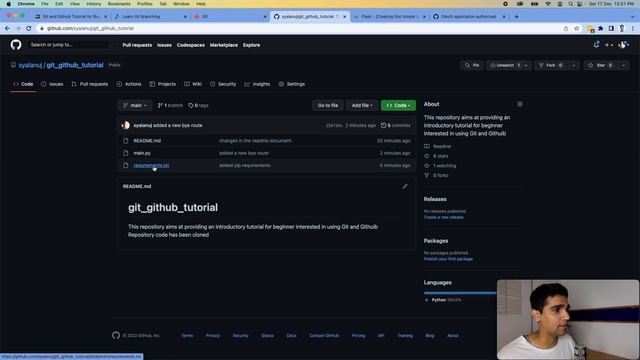Open the added pip requirements commit message
The image size is (640, 360).
tap(245, 165)
